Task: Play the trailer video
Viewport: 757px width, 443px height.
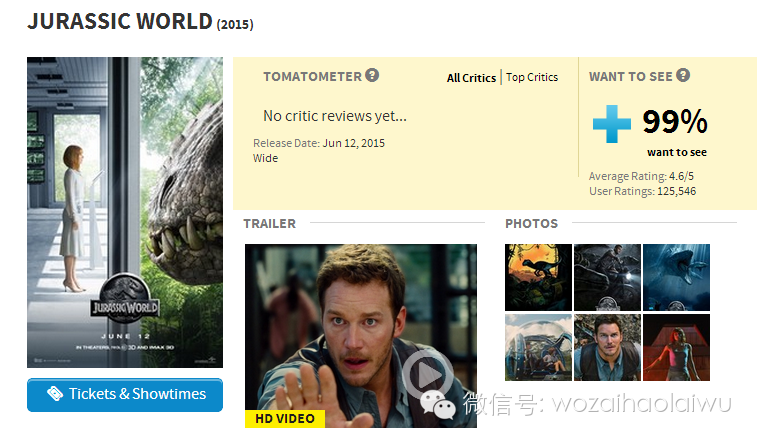Action: [427, 374]
